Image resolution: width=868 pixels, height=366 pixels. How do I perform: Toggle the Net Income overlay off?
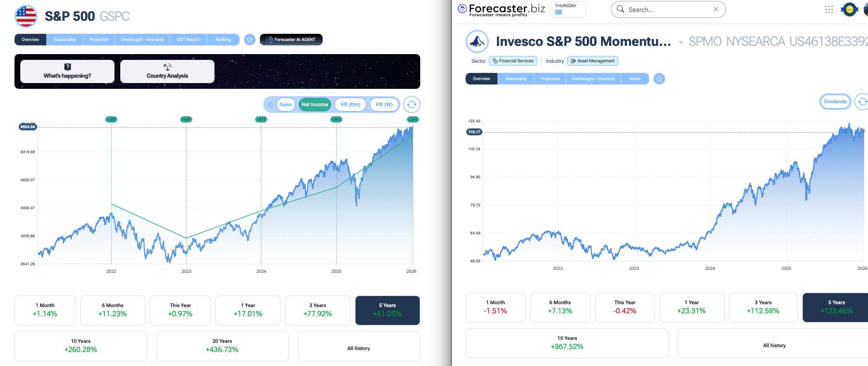[x=314, y=104]
